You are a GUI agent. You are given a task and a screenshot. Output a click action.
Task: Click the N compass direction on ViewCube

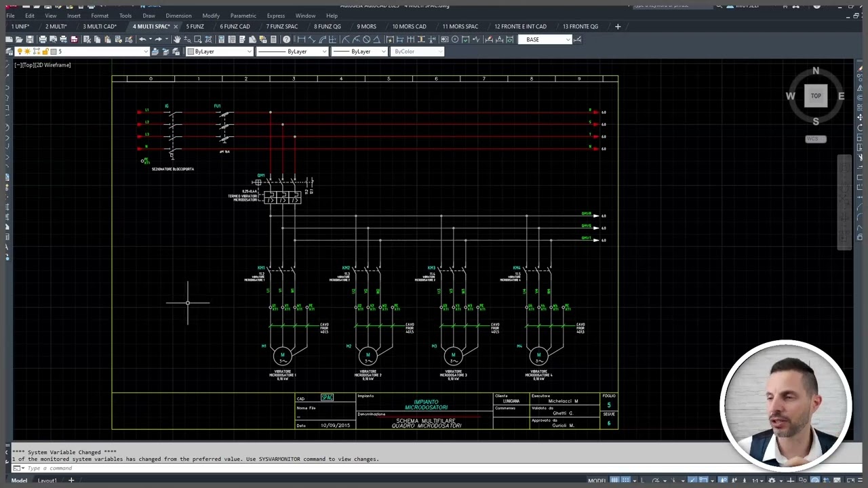click(816, 70)
